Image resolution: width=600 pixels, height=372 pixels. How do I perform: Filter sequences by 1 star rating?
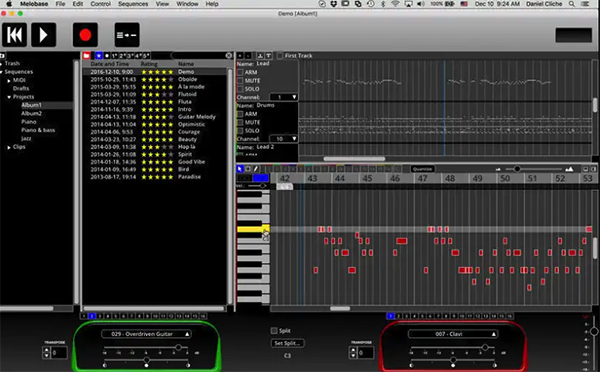tap(114, 55)
